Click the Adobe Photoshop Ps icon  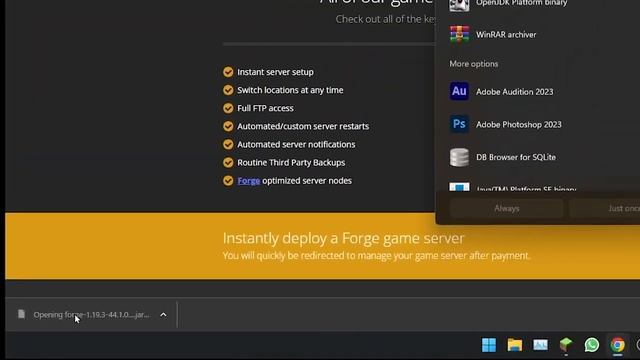459,124
